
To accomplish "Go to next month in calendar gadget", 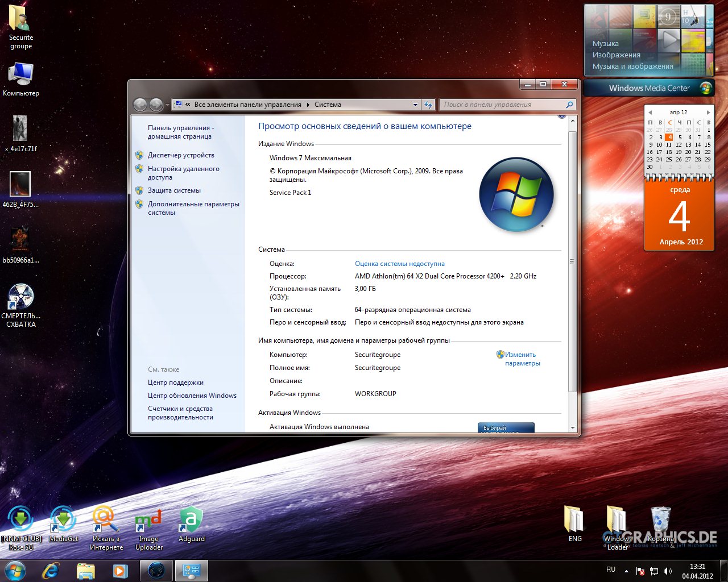I will (708, 113).
